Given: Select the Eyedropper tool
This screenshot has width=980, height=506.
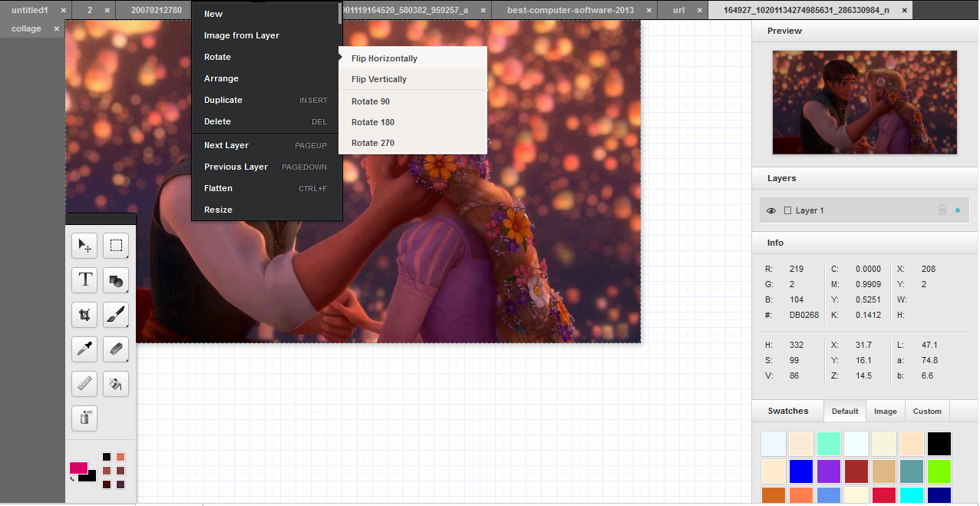Looking at the screenshot, I should tap(84, 349).
